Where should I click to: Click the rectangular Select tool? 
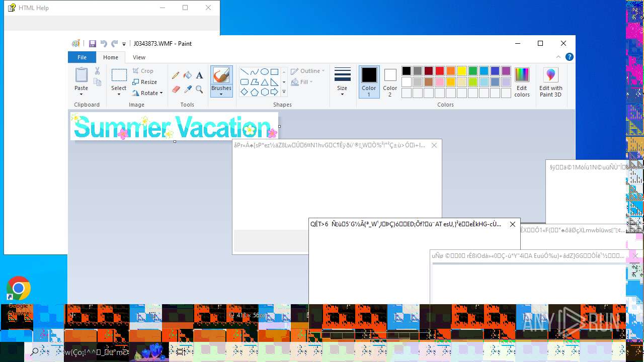(x=119, y=75)
